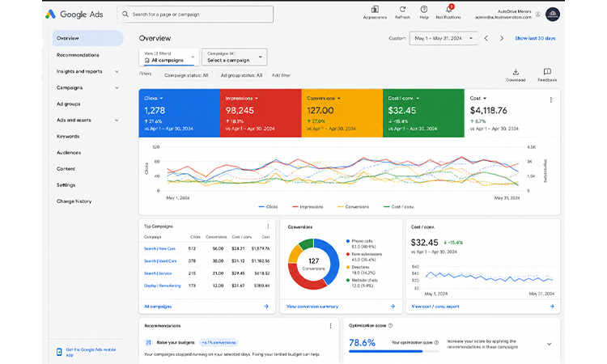Click the Clicks legend color swatch
The image size is (607, 364).
pos(261,207)
